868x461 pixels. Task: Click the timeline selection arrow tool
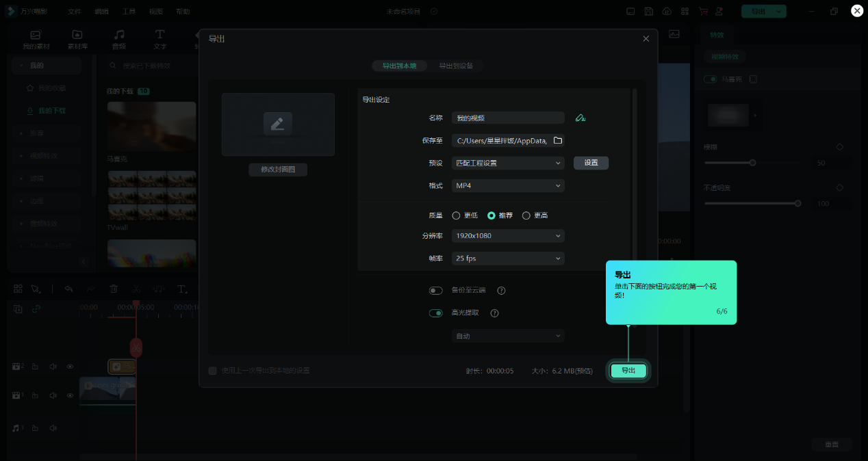(x=36, y=289)
